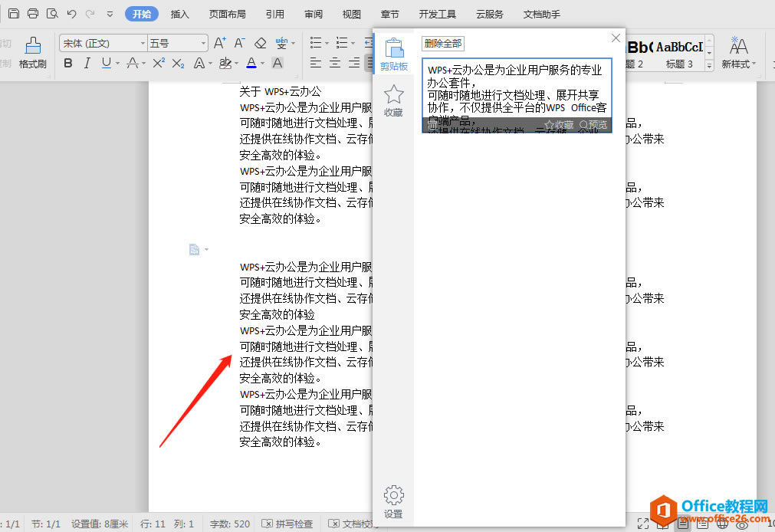775x532 pixels.
Task: Click the Save icon in quick access toolbar
Action: [x=14, y=14]
